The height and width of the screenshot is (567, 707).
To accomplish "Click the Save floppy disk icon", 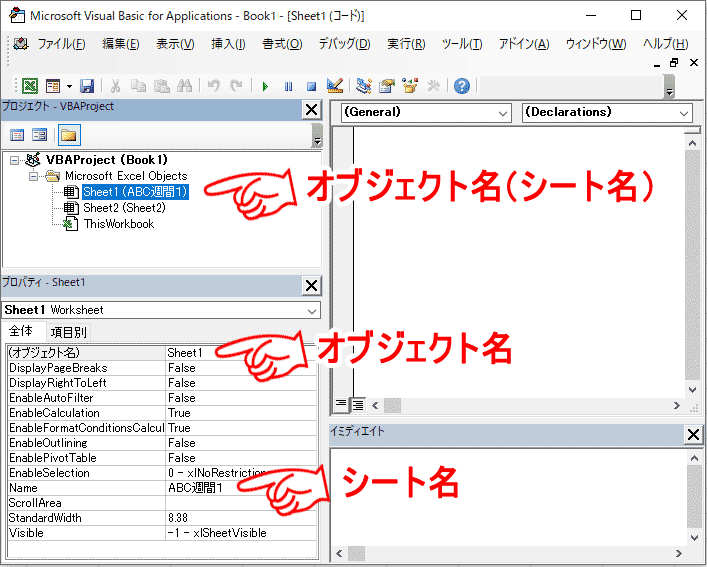I will (x=87, y=86).
